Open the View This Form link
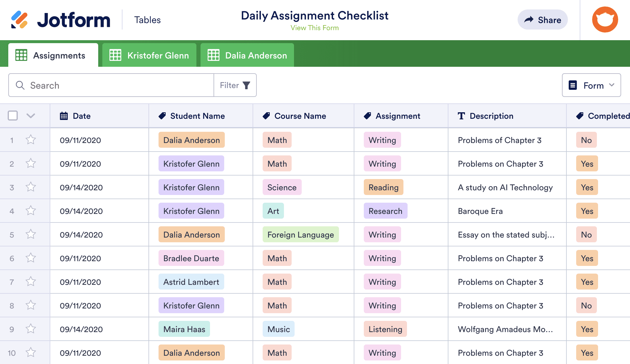630x364 pixels. click(x=314, y=28)
